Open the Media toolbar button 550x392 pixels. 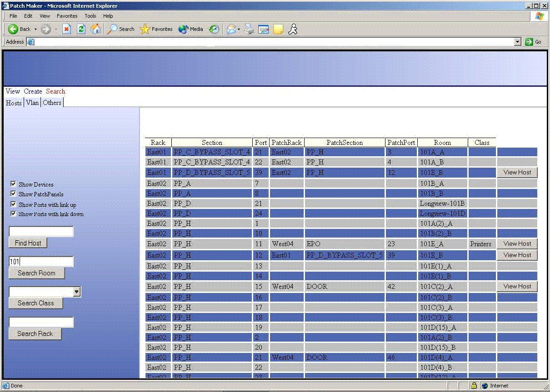click(191, 29)
